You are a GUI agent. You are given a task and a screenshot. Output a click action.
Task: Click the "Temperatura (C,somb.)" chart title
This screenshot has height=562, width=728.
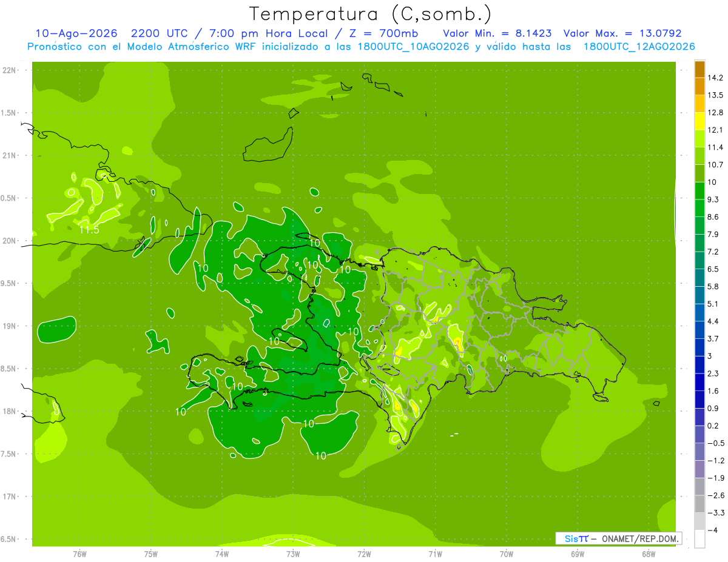click(370, 14)
